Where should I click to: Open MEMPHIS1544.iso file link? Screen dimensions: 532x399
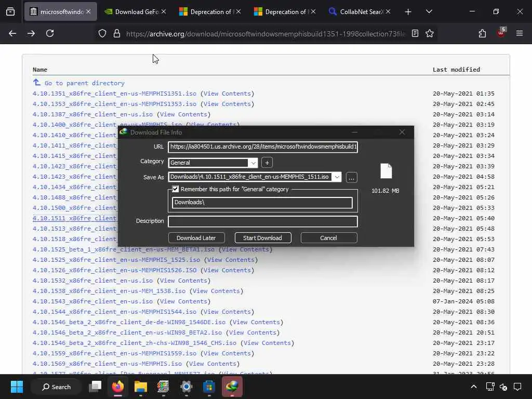pos(114,312)
